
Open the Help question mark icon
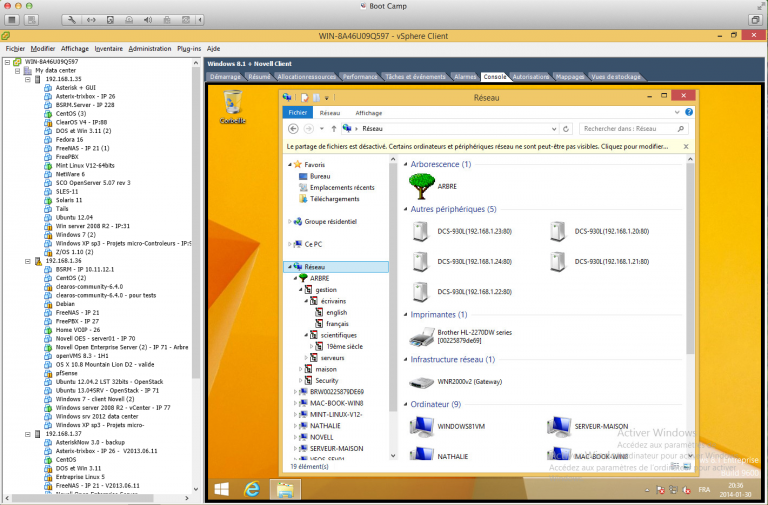tap(689, 112)
